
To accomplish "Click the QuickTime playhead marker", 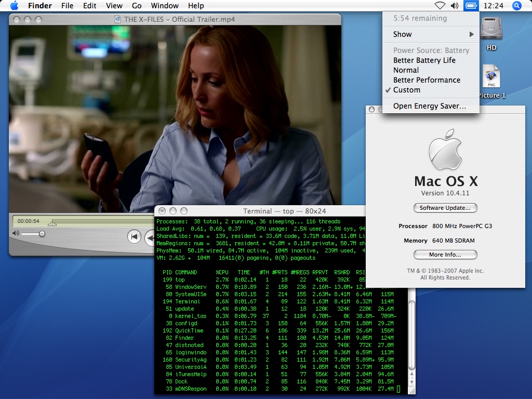I will coord(52,223).
